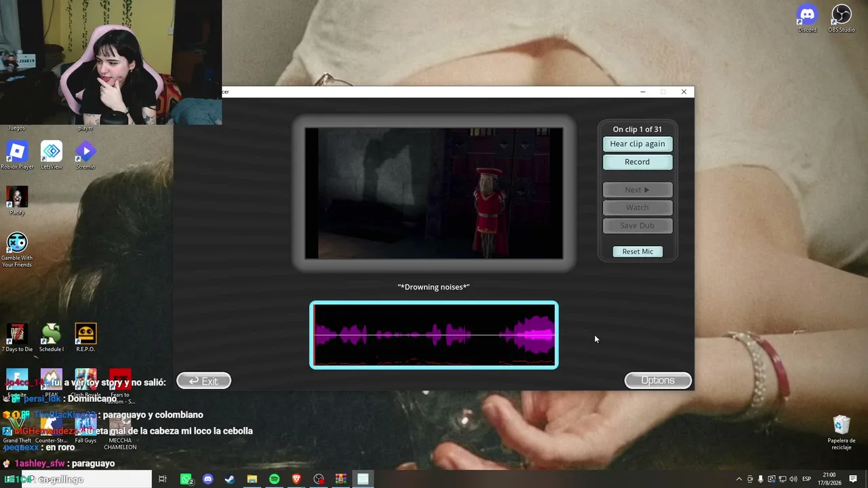Open File Explorer from the taskbar
The width and height of the screenshot is (868, 488).
point(252,479)
